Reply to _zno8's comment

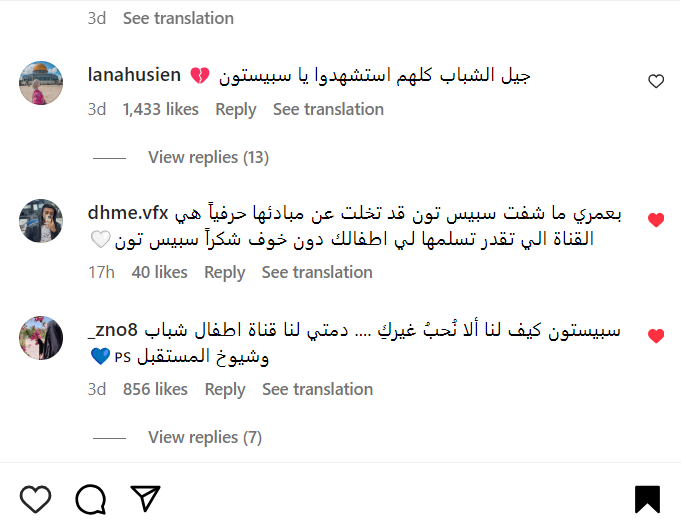(224, 389)
